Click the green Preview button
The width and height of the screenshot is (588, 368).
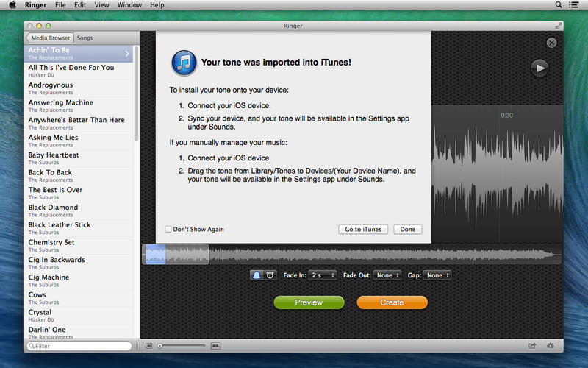coord(309,302)
